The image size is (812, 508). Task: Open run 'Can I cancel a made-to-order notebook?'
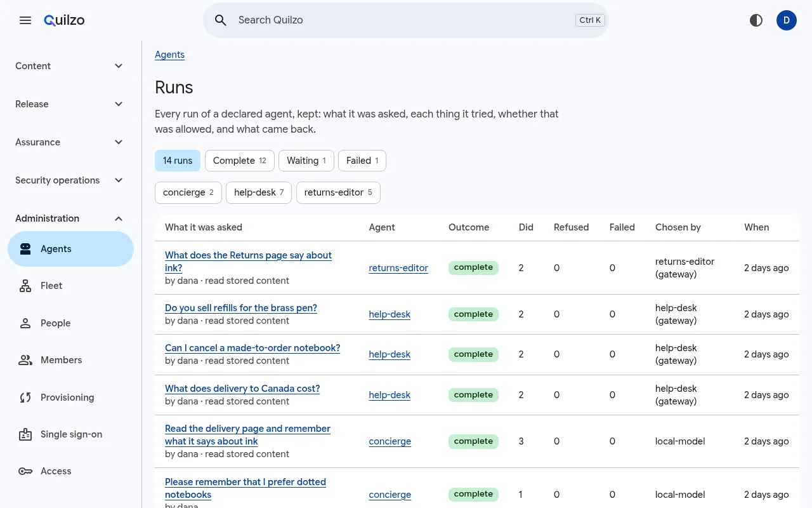[252, 348]
